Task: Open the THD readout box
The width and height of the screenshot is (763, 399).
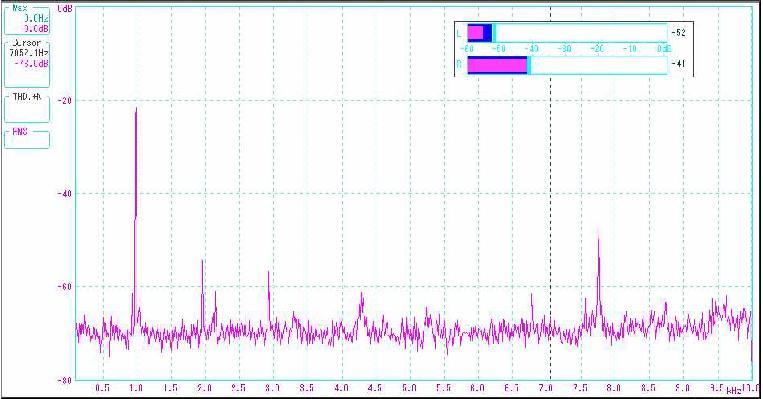Action: (27, 108)
